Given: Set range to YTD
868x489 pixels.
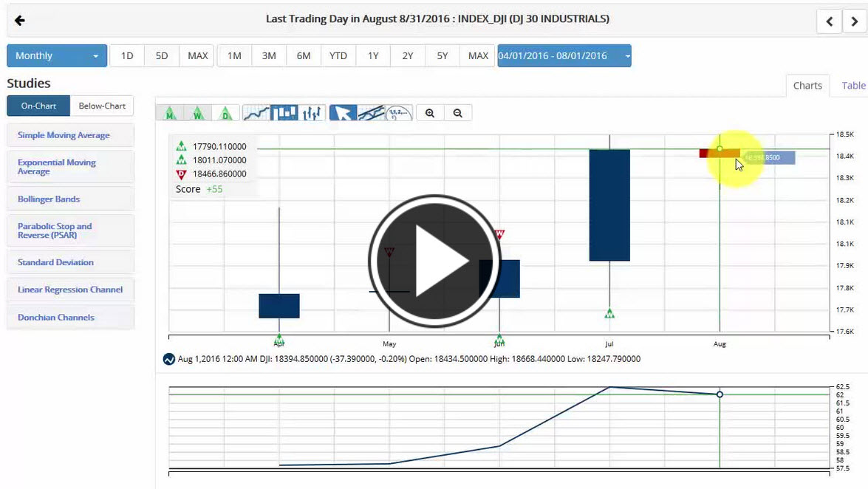Looking at the screenshot, I should [x=338, y=56].
